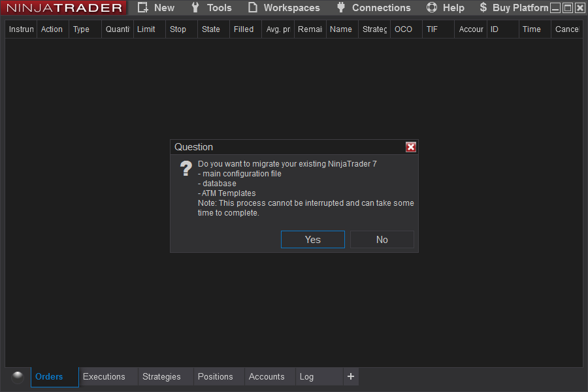Select the Tools wrench icon
The width and height of the screenshot is (588, 392).
tap(195, 8)
